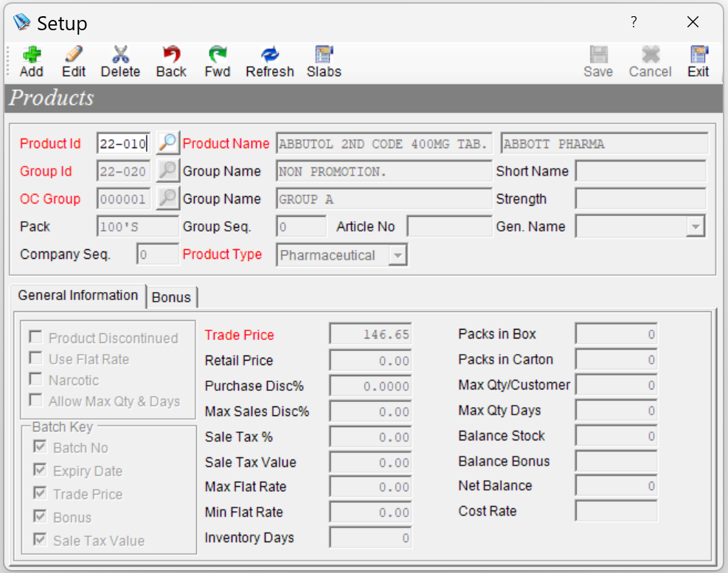Click the Group Id field
Image resolution: width=728 pixels, height=573 pixels.
click(x=124, y=172)
